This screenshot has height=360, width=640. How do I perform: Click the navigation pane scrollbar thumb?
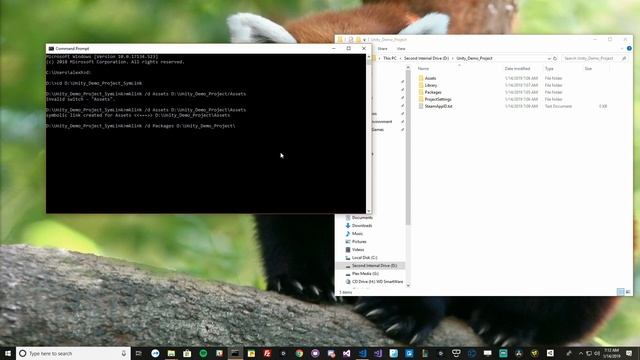point(408,147)
